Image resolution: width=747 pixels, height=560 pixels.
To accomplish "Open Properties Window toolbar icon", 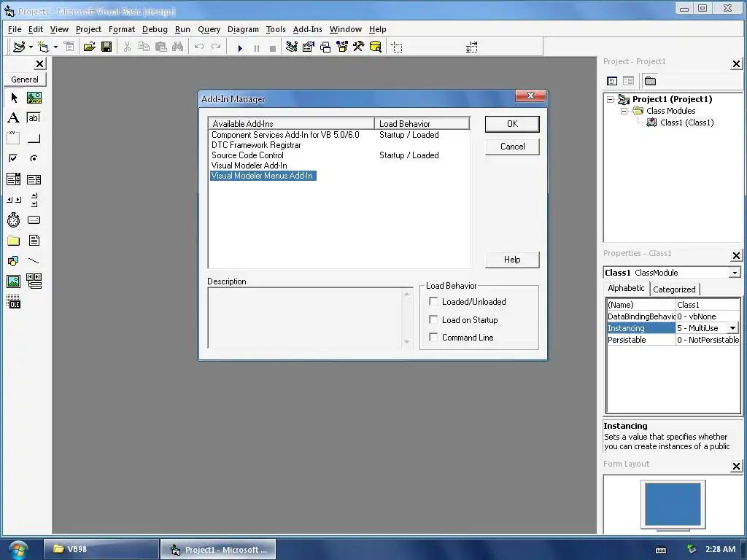I will [309, 47].
